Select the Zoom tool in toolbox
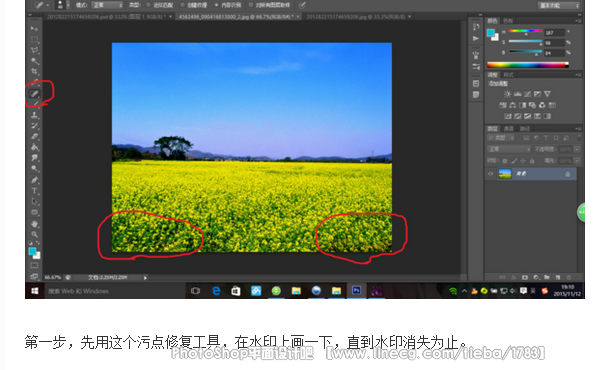 (34, 234)
